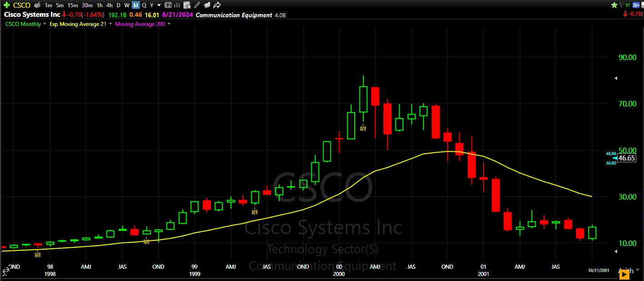The image size is (644, 281).
Task: Click the 50.00 price axis label
Action: [x=627, y=150]
